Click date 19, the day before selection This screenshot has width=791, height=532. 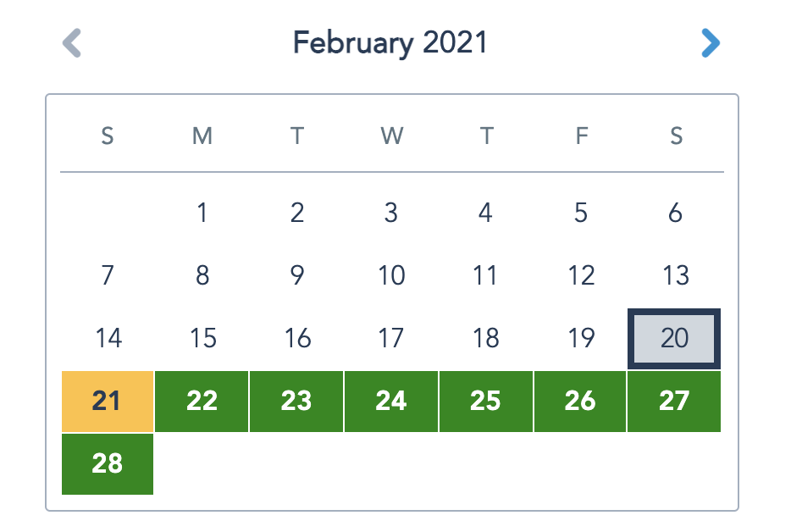(x=580, y=338)
